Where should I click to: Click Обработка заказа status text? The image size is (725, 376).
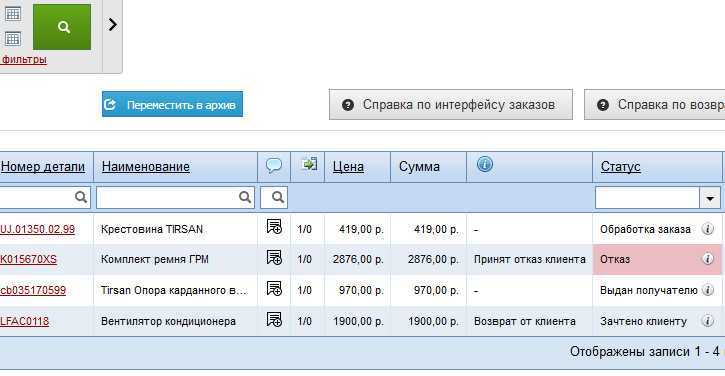645,229
